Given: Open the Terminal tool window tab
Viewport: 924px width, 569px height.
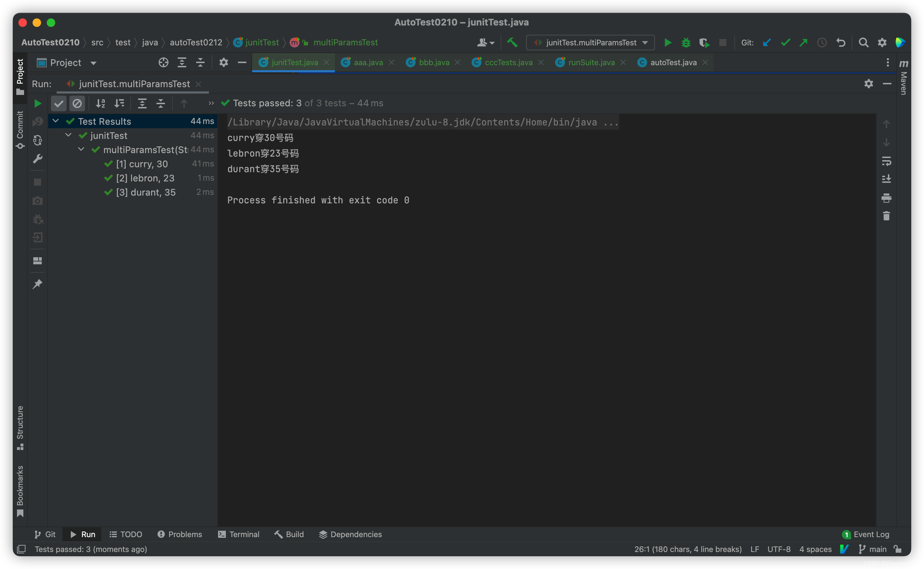Looking at the screenshot, I should pos(239,534).
